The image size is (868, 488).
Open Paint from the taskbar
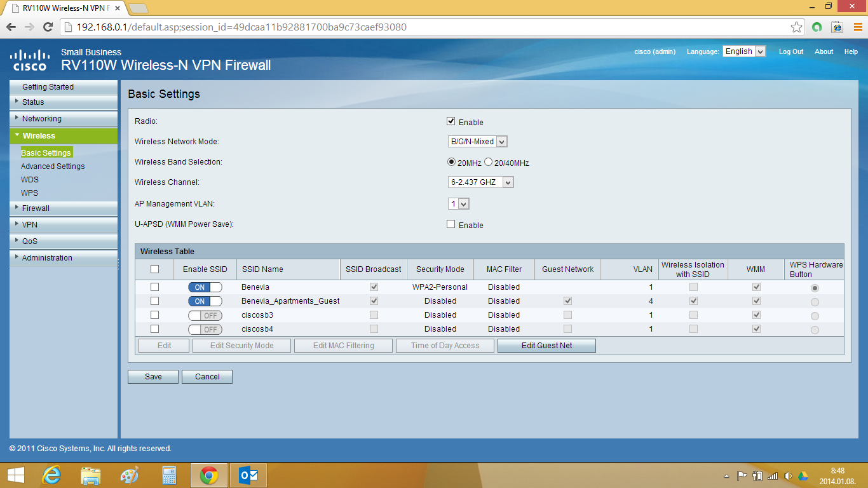[x=130, y=475]
